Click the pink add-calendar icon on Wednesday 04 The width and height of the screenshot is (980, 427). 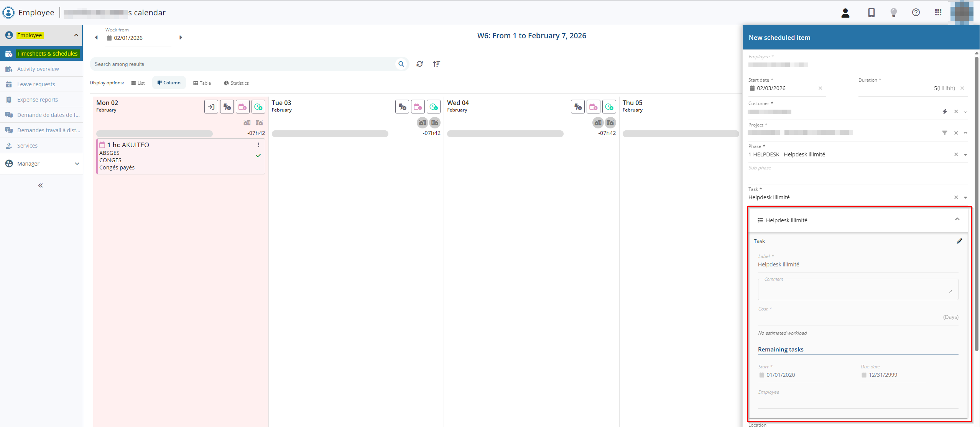click(x=594, y=107)
